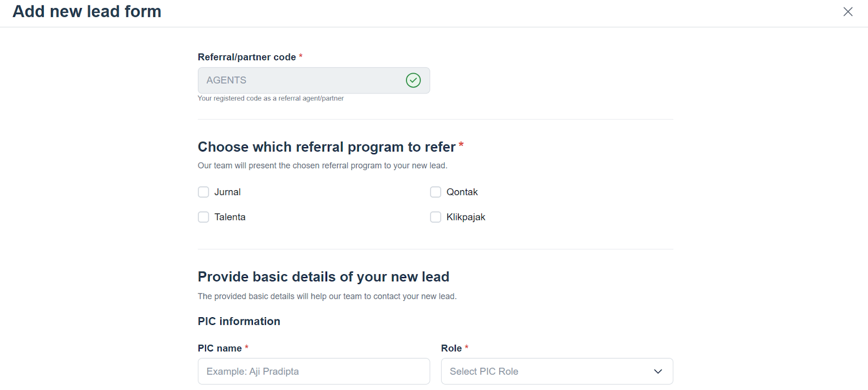This screenshot has height=390, width=868.
Task: Enable the Qontak referral program checkbox
Action: click(436, 192)
